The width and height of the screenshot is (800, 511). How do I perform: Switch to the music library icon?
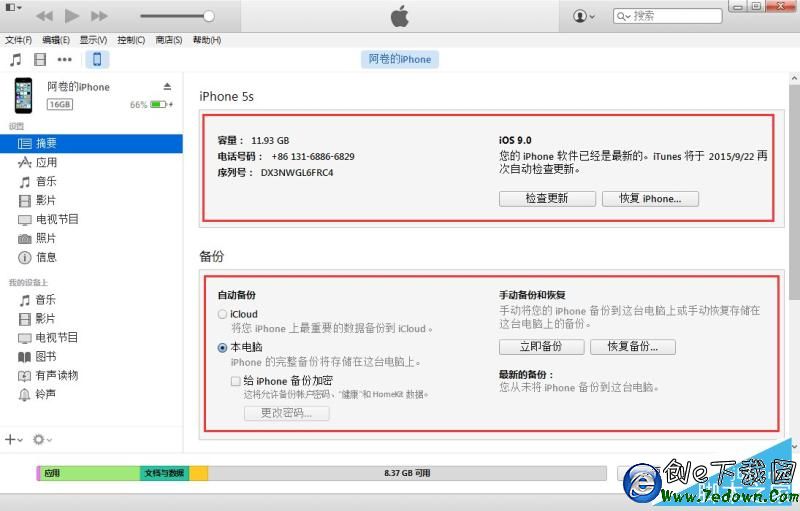pyautogui.click(x=16, y=60)
